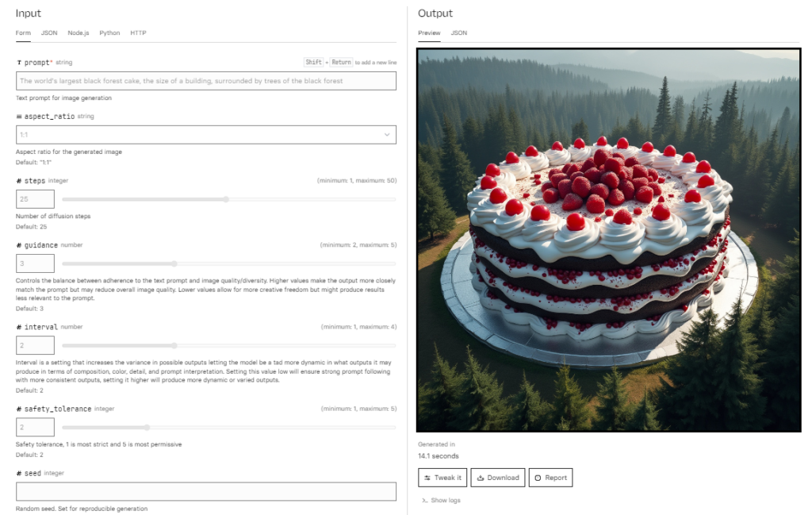The height and width of the screenshot is (515, 812).
Task: Click the Download arrow icon
Action: [481, 478]
